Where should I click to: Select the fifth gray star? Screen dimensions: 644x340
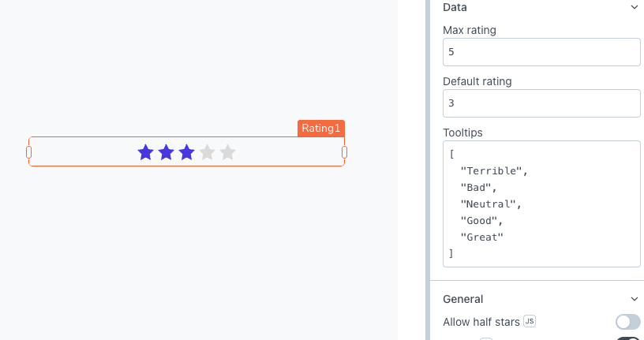(x=227, y=152)
